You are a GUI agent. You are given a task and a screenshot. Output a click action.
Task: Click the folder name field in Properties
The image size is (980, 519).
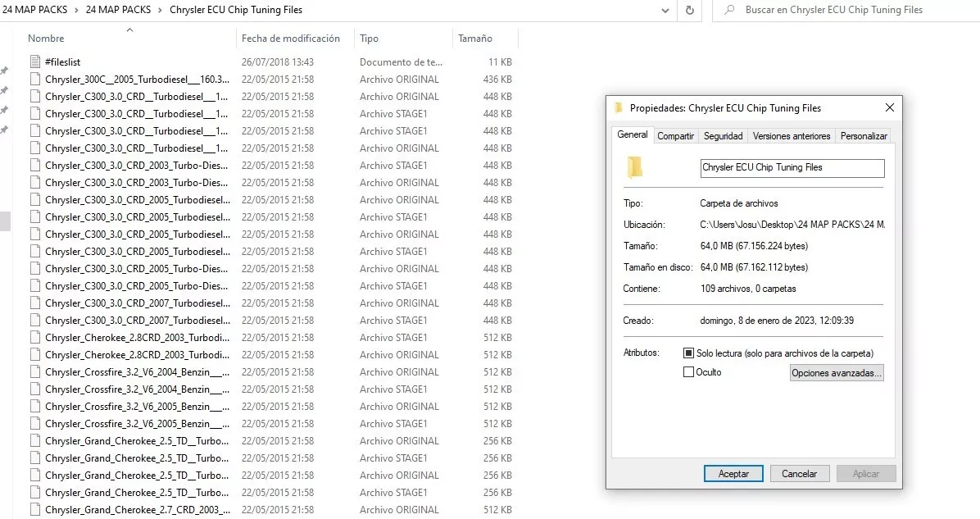[792, 167]
